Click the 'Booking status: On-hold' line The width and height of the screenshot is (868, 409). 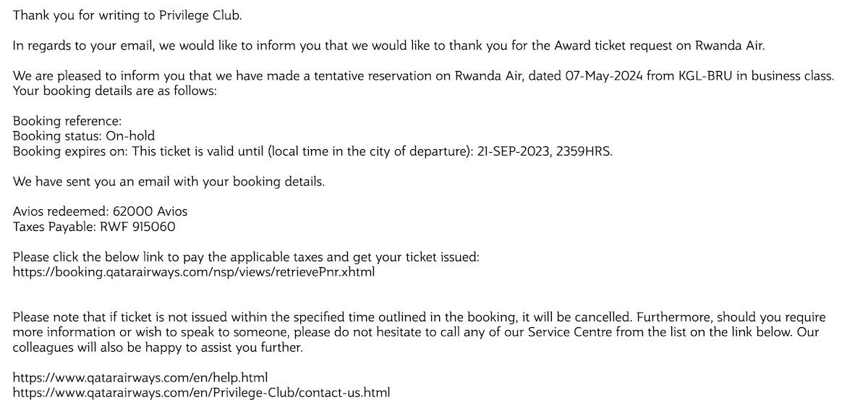coord(84,135)
